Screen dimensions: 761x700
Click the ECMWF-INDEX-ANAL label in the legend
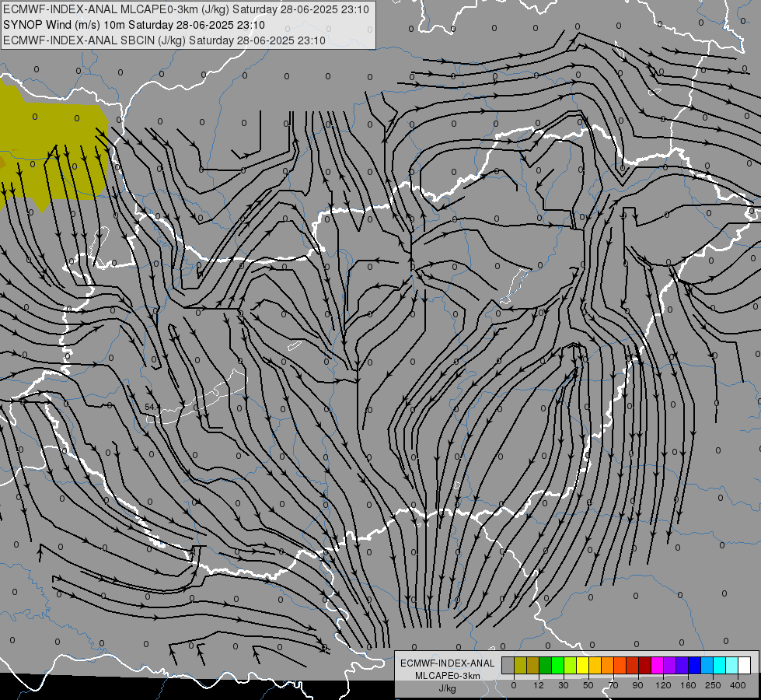tap(448, 663)
